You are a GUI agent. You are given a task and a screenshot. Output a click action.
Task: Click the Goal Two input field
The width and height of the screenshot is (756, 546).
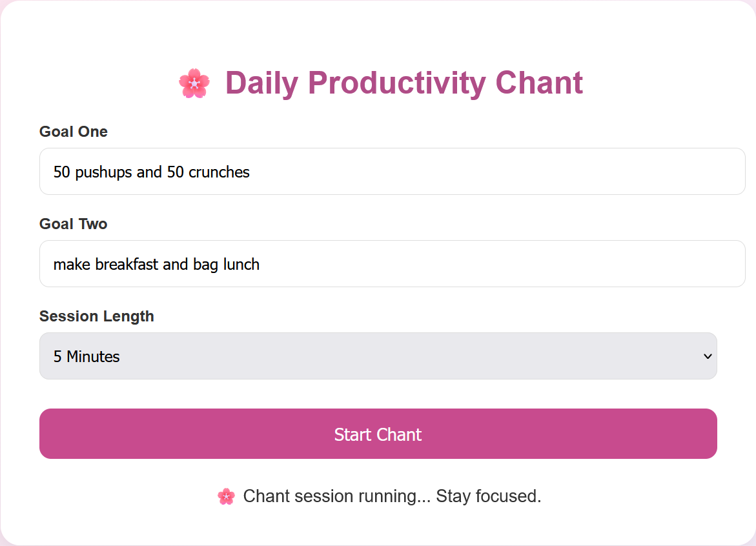click(392, 263)
